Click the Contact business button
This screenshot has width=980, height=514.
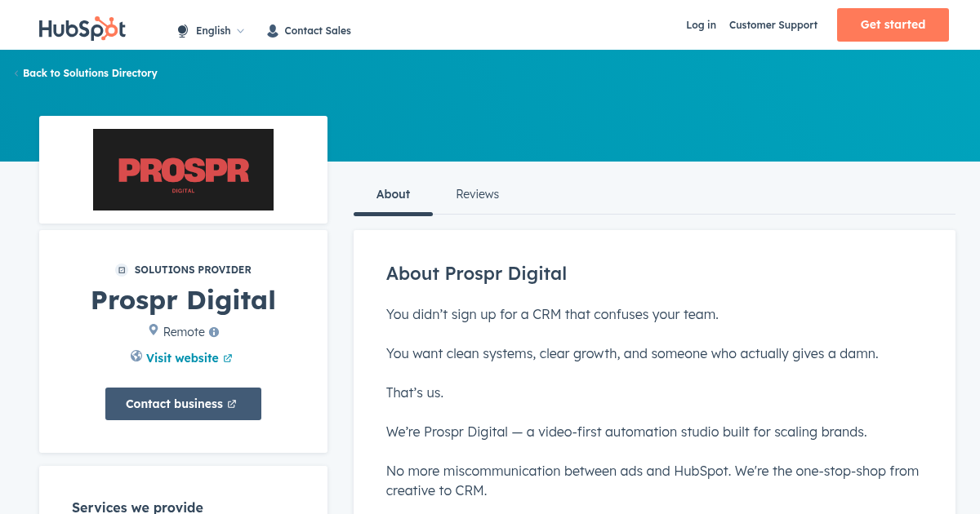point(183,404)
